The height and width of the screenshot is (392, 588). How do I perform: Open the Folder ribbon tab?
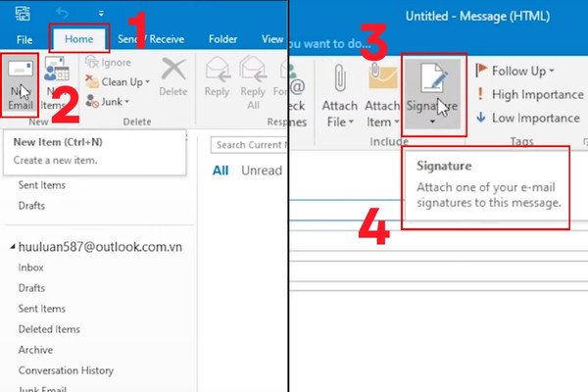click(222, 39)
